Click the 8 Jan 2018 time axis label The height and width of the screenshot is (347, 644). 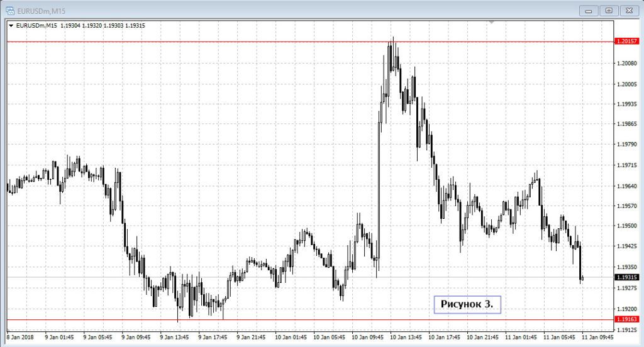click(19, 336)
